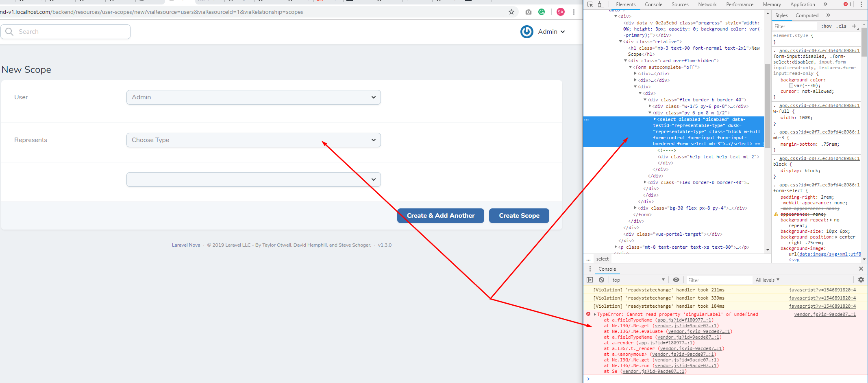Viewport: 868px width, 383px height.
Task: Click the camera icon in the address bar
Action: point(529,12)
